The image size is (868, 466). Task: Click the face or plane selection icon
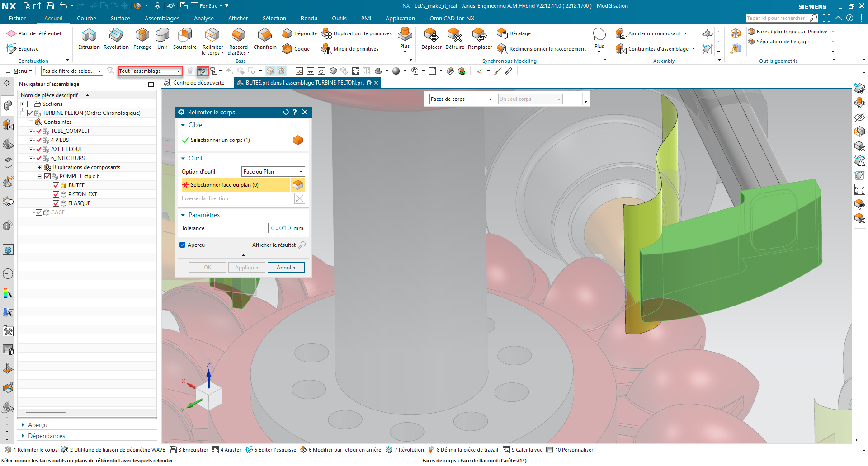pyautogui.click(x=298, y=185)
